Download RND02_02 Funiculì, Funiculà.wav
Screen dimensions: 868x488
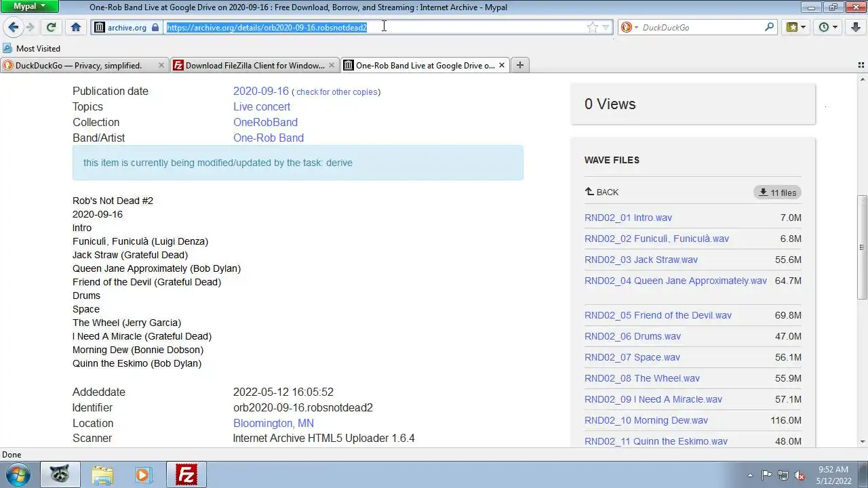tap(656, 239)
